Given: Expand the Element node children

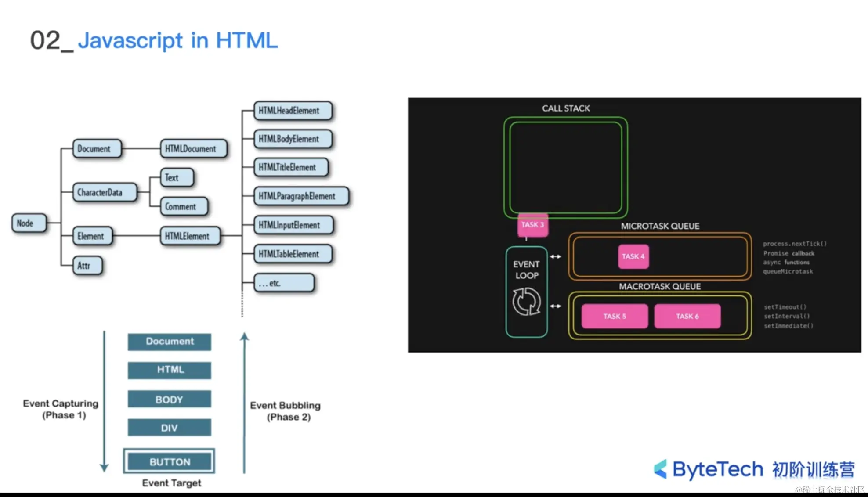Looking at the screenshot, I should pyautogui.click(x=92, y=236).
